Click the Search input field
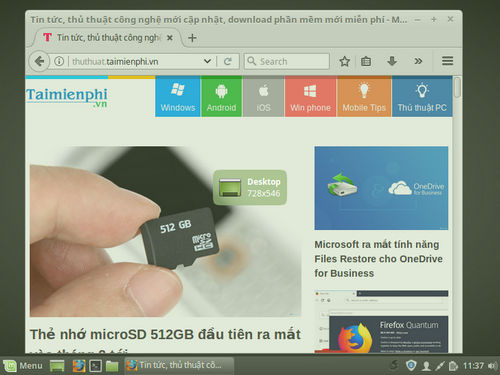Viewport: 500px width, 375px height. point(287,61)
